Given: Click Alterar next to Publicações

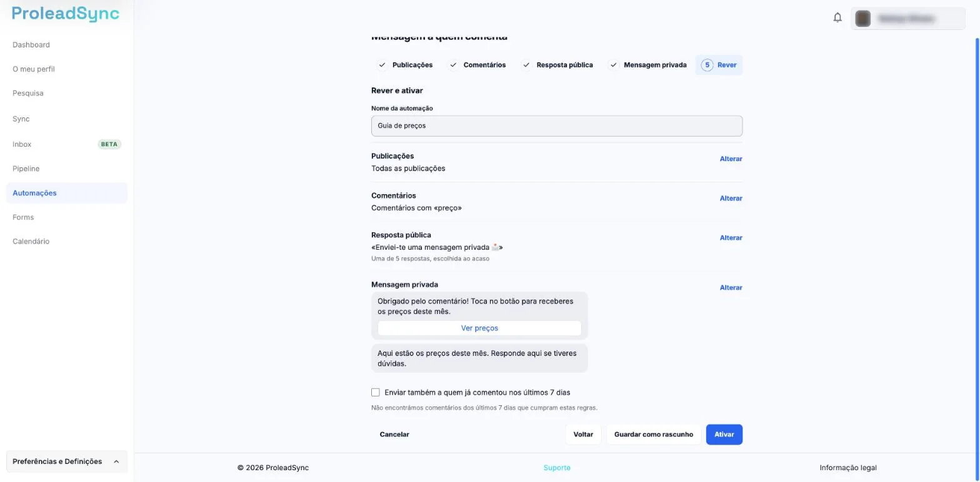Looking at the screenshot, I should (x=731, y=159).
